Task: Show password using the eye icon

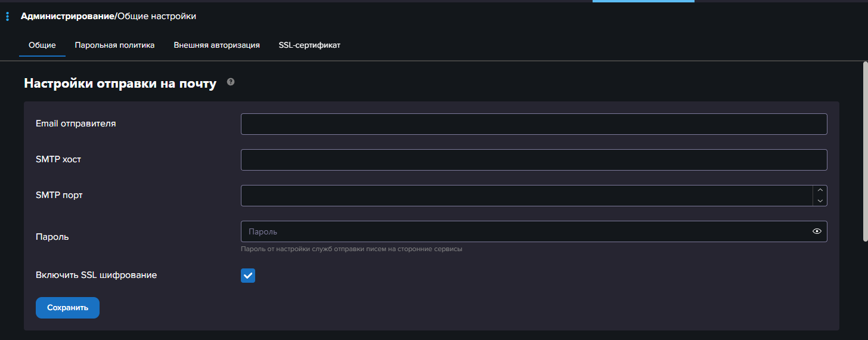Action: (x=817, y=231)
